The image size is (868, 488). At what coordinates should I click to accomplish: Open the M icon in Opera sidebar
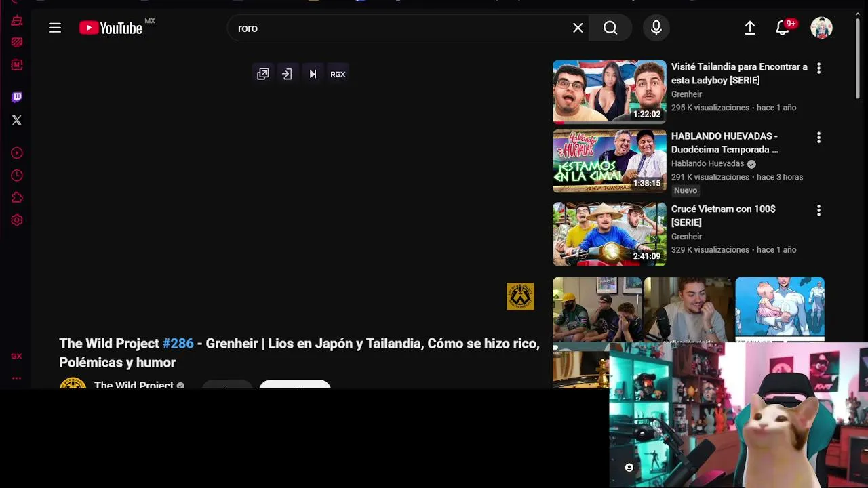[17, 65]
